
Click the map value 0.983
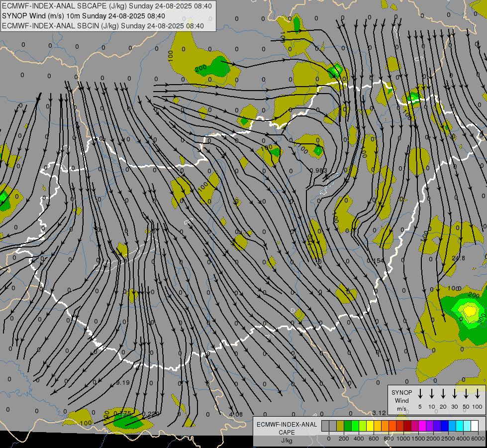(319, 170)
